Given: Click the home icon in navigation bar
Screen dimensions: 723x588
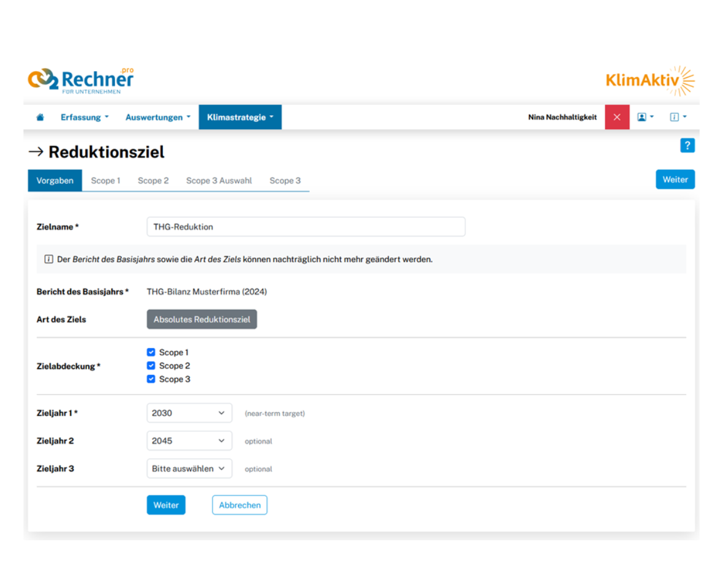Looking at the screenshot, I should [x=40, y=117].
